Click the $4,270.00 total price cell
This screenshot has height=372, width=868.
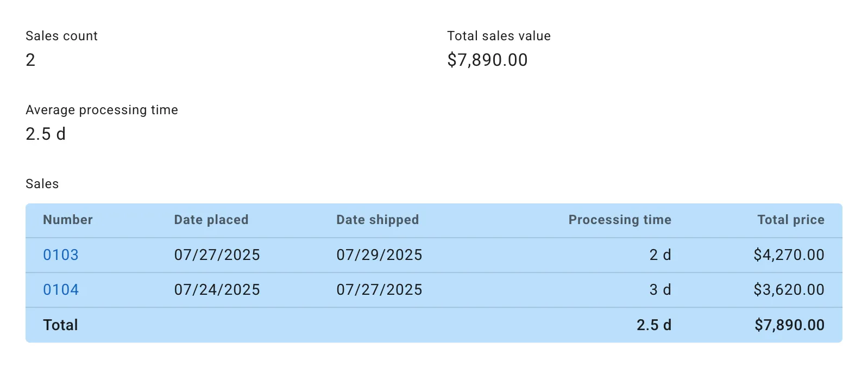coord(789,255)
